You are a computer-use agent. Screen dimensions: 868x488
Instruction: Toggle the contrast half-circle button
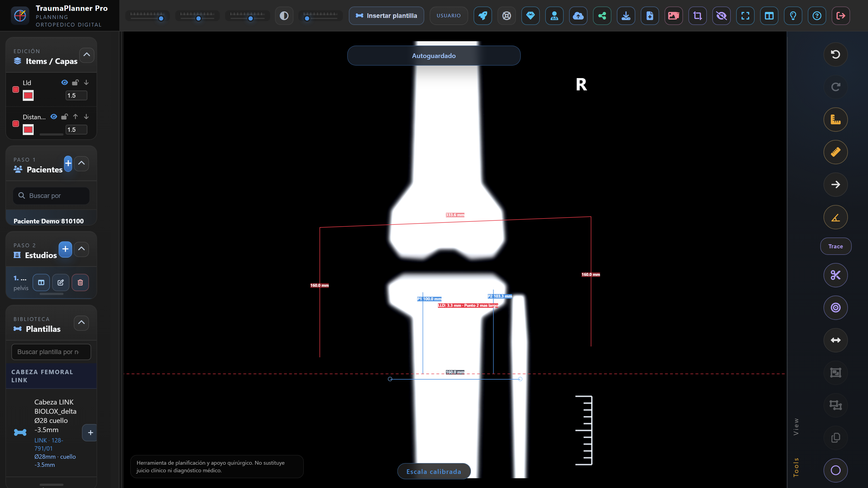284,16
